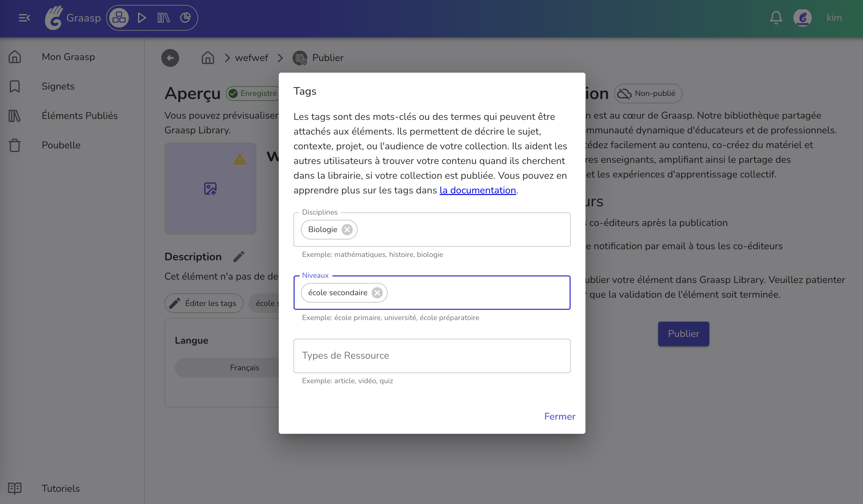
Task: Edit the description with the pencil icon
Action: [x=239, y=257]
